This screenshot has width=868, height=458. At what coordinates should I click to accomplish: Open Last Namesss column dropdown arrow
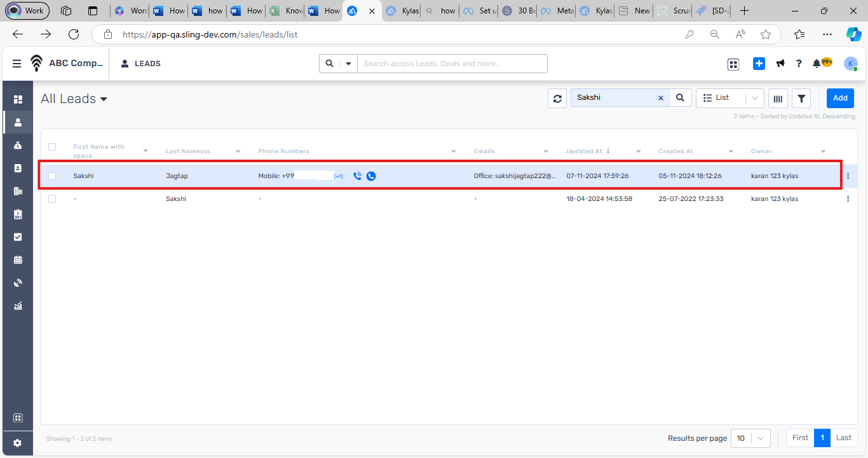point(238,151)
